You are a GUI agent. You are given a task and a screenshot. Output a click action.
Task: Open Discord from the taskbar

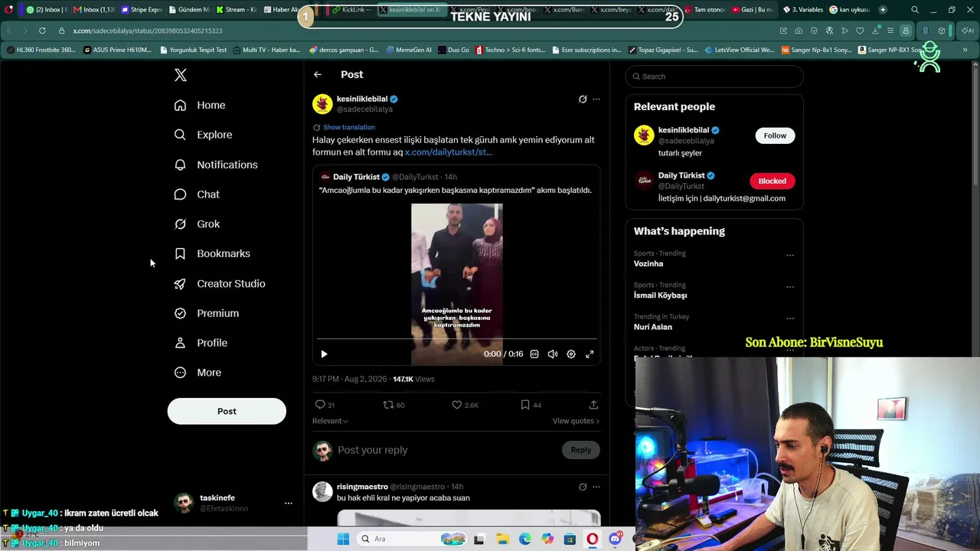615,539
